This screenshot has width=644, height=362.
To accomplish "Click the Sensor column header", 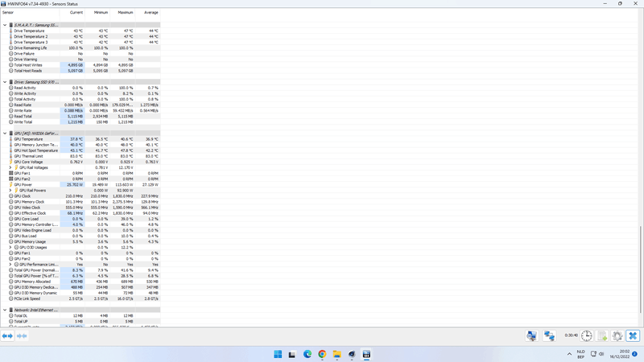I will point(30,12).
